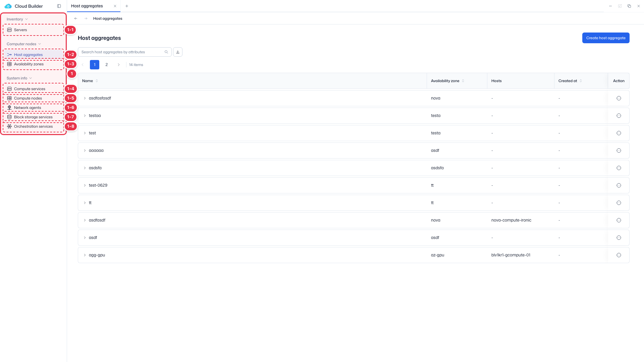Click the nova-compute-ironic host cell

point(511,220)
